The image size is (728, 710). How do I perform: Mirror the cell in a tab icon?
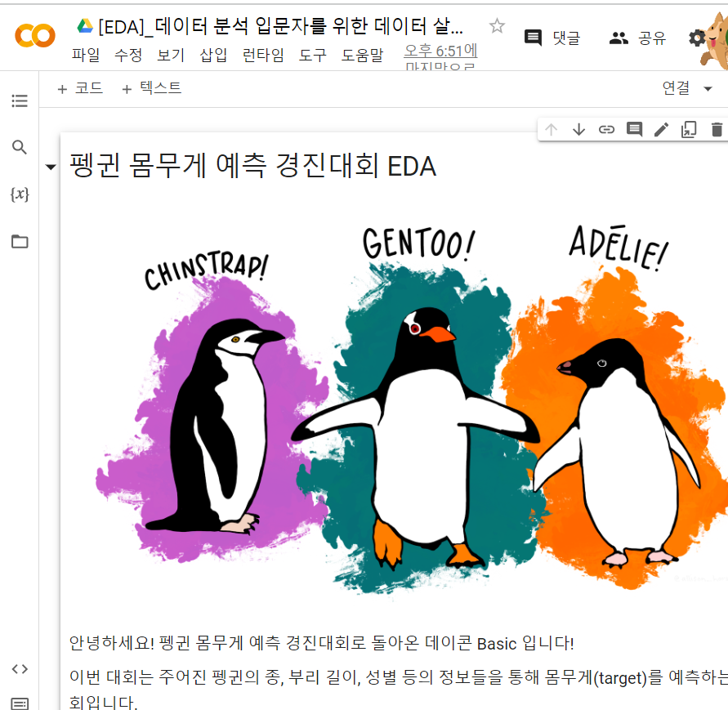click(x=689, y=130)
